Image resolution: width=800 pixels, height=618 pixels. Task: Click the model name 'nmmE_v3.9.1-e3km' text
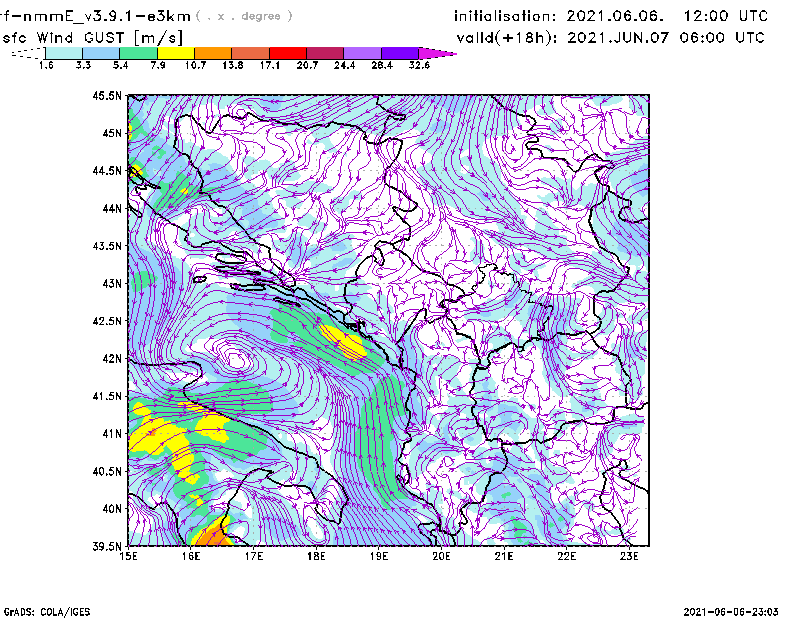[107, 16]
